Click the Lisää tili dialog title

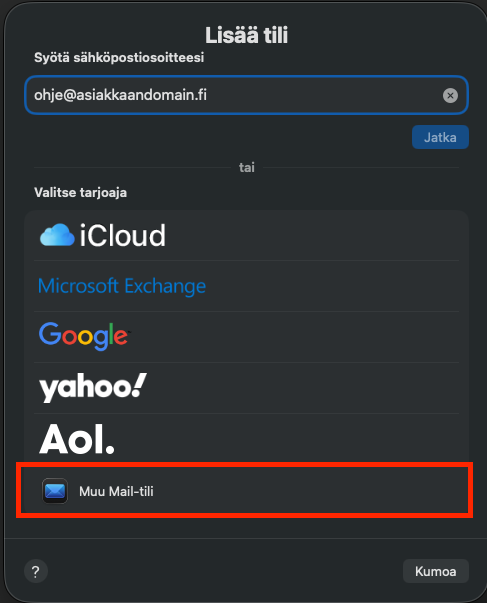[x=246, y=35]
